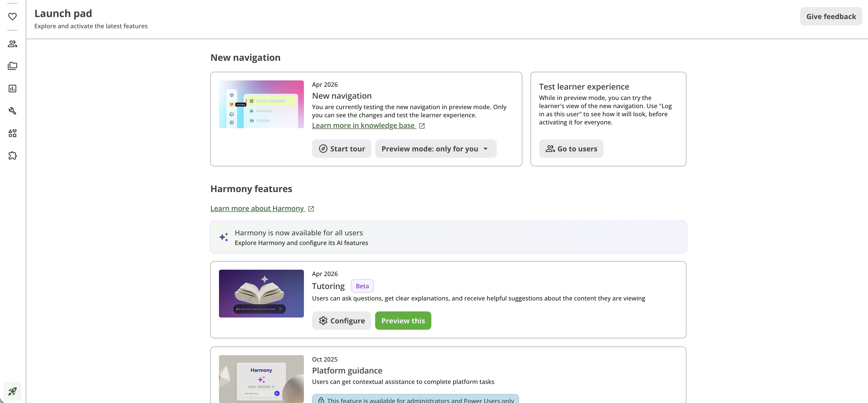
Task: Click the 'Harmony is now available for all users' text
Action: [299, 233]
